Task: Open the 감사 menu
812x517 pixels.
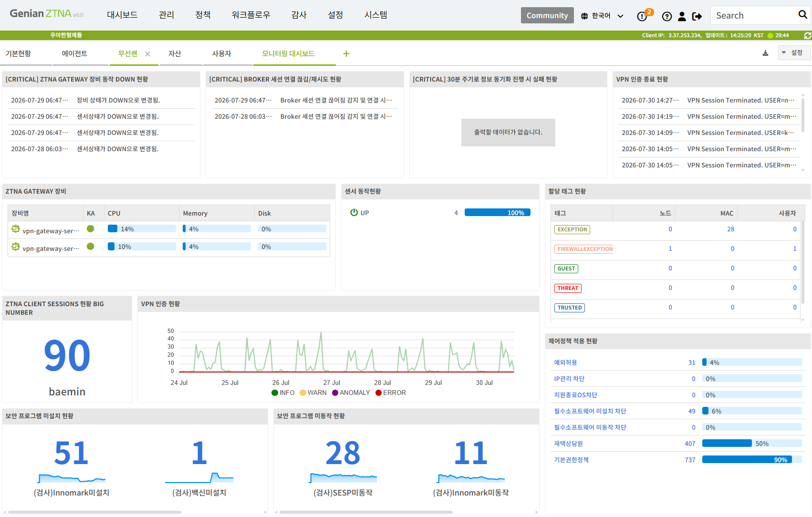Action: pyautogui.click(x=299, y=15)
